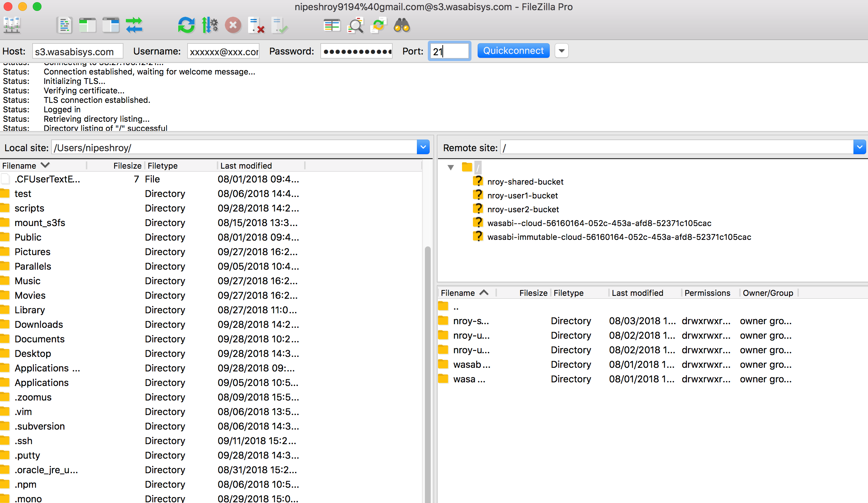868x503 pixels.
Task: Open the Site Manager icon
Action: pyautogui.click(x=12, y=25)
